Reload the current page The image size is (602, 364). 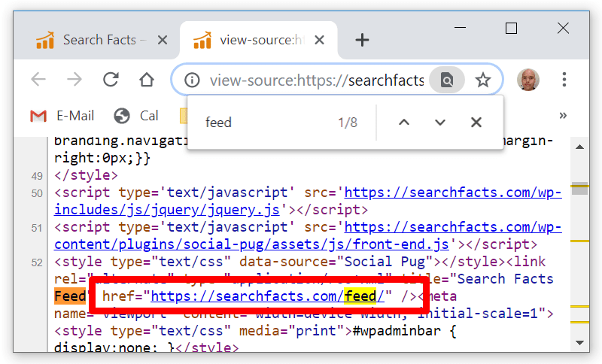(x=111, y=80)
